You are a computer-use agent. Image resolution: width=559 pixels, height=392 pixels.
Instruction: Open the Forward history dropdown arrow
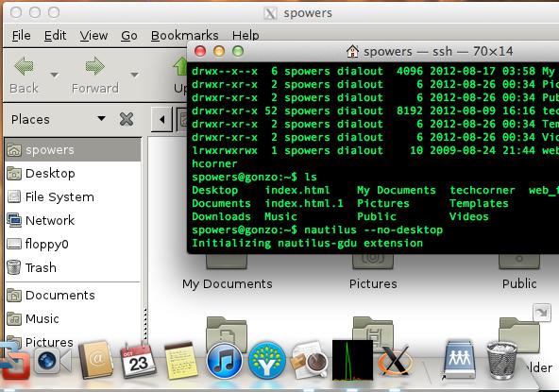(134, 75)
